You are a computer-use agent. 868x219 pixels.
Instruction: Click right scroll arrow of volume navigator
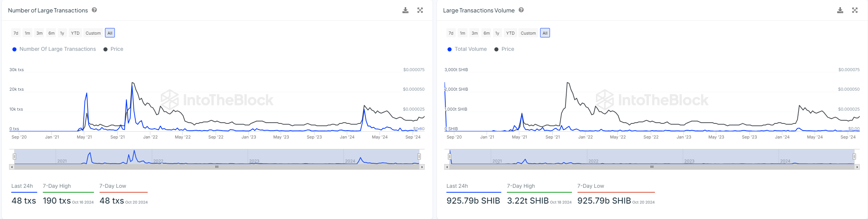[857, 167]
